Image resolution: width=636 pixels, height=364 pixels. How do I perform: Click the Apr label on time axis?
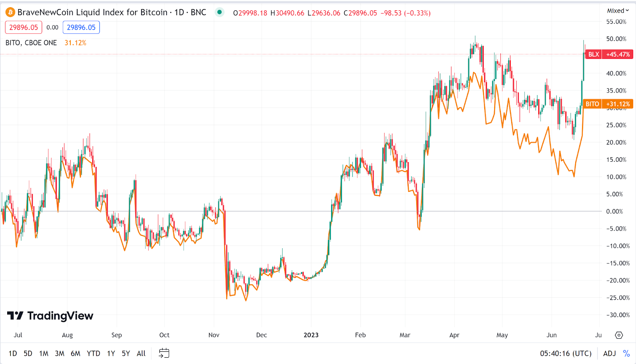pyautogui.click(x=454, y=335)
